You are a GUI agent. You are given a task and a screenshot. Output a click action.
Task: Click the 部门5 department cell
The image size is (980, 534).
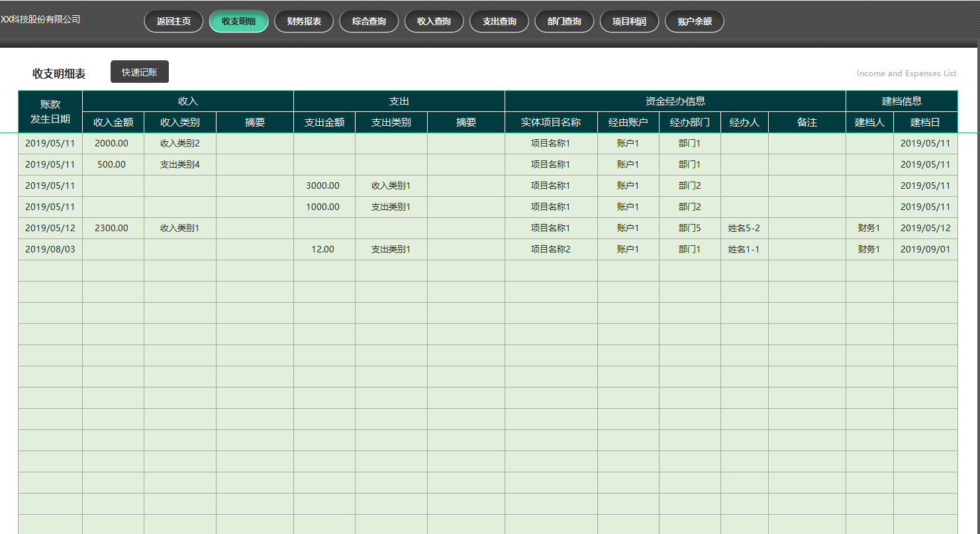click(689, 228)
